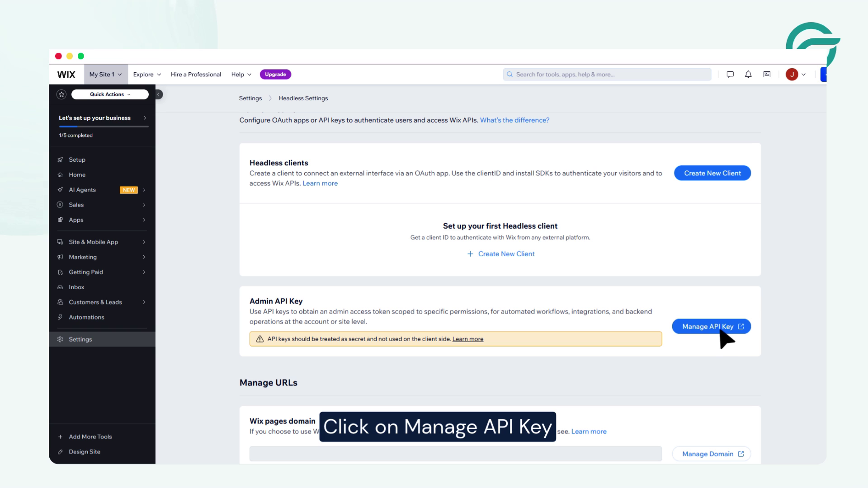Image resolution: width=868 pixels, height=488 pixels.
Task: Click the Automations lightning icon
Action: click(x=60, y=317)
